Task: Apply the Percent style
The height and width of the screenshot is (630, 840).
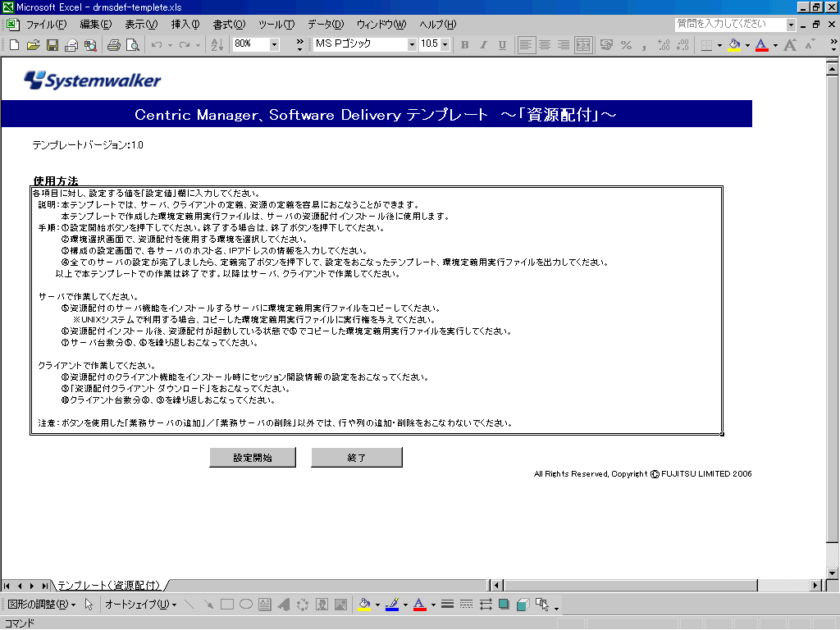Action: [x=626, y=45]
